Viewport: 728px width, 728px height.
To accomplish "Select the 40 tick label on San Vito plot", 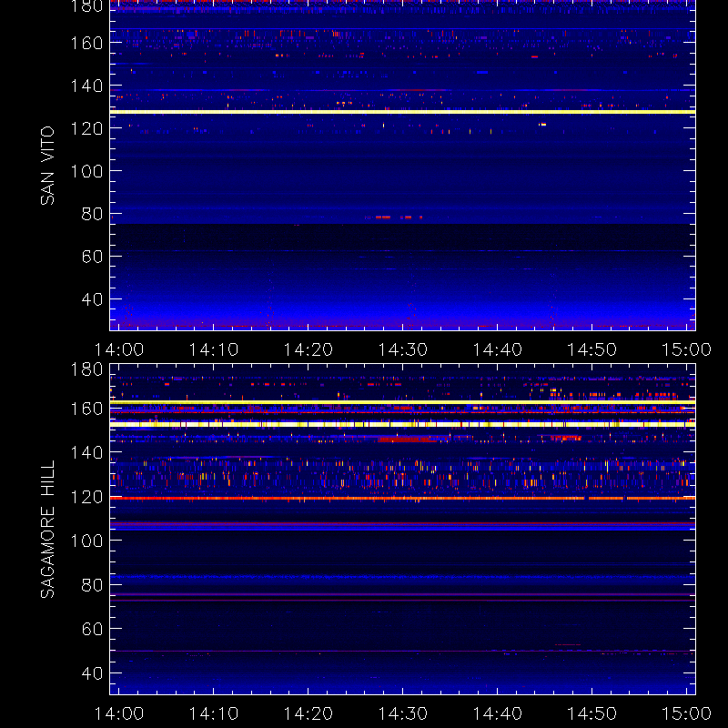I will 92,299.
